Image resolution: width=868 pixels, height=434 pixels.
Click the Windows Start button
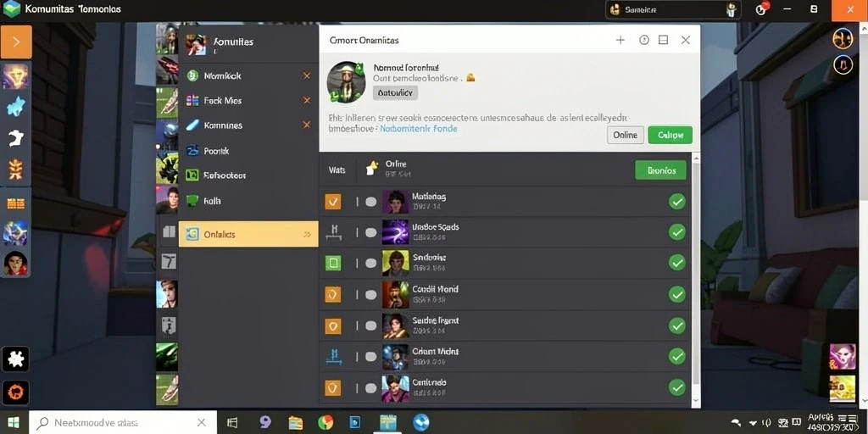[x=14, y=423]
